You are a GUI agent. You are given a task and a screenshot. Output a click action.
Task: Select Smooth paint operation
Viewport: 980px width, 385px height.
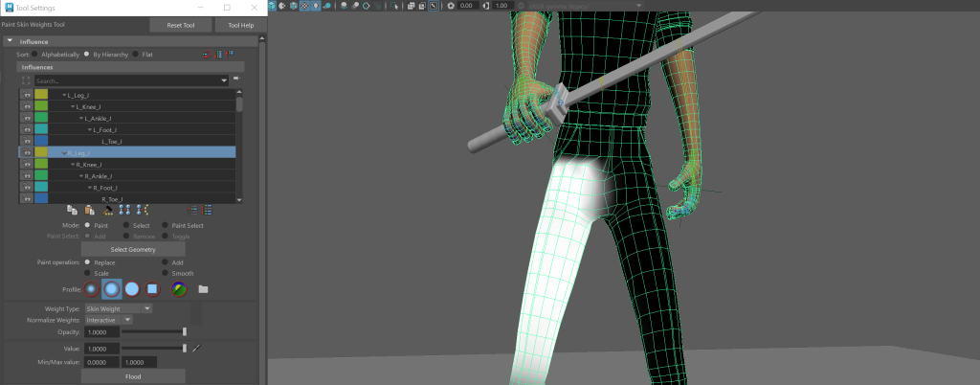[x=165, y=273]
